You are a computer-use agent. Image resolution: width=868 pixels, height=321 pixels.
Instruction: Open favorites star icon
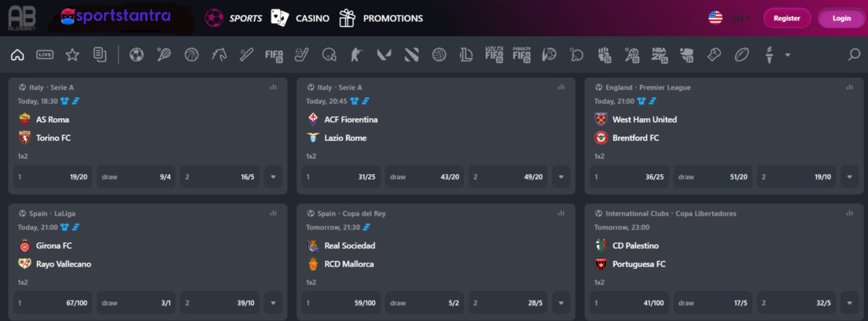coord(72,55)
